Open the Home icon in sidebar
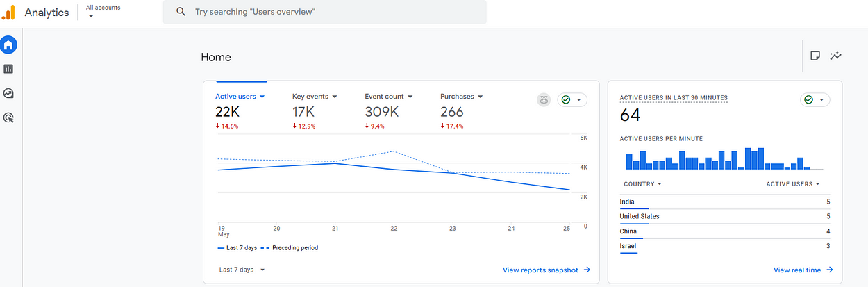 point(9,45)
